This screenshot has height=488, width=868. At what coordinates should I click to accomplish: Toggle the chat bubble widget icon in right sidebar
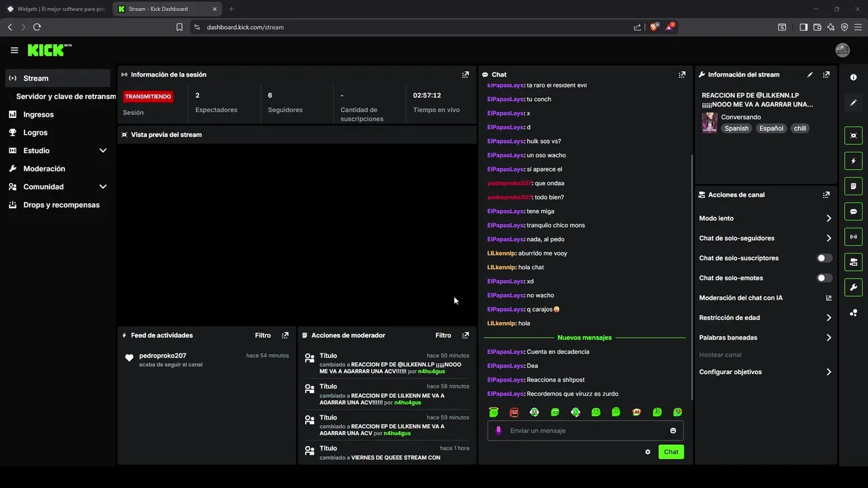853,211
